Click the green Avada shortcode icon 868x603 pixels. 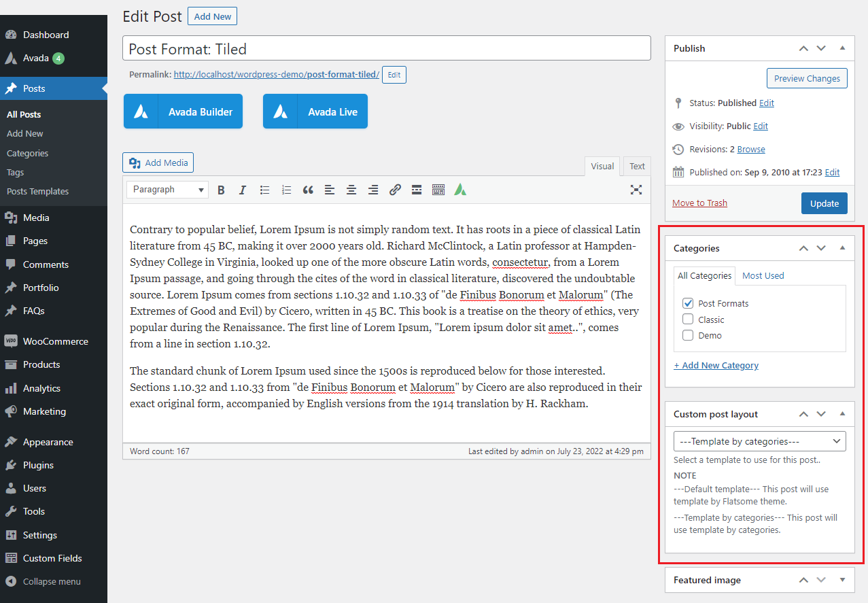(460, 190)
